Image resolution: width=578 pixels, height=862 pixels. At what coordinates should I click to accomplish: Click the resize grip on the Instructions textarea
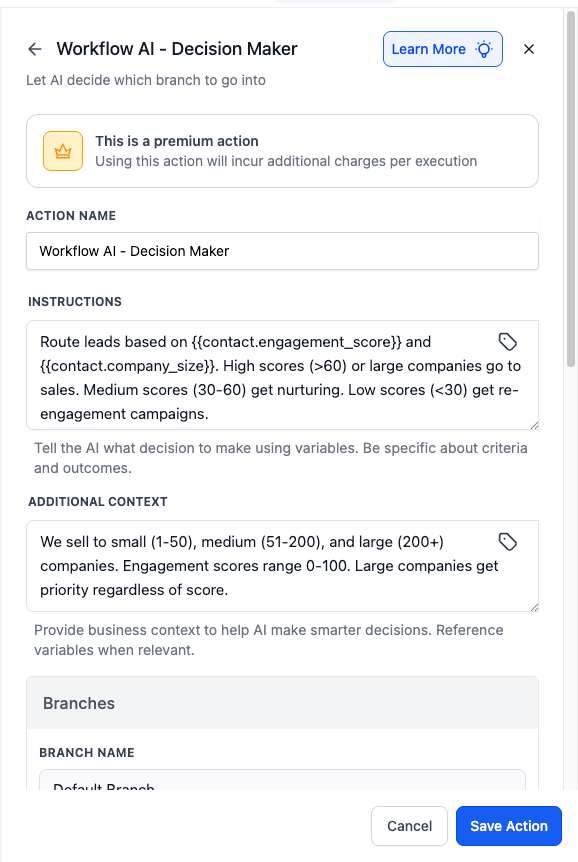pos(533,427)
